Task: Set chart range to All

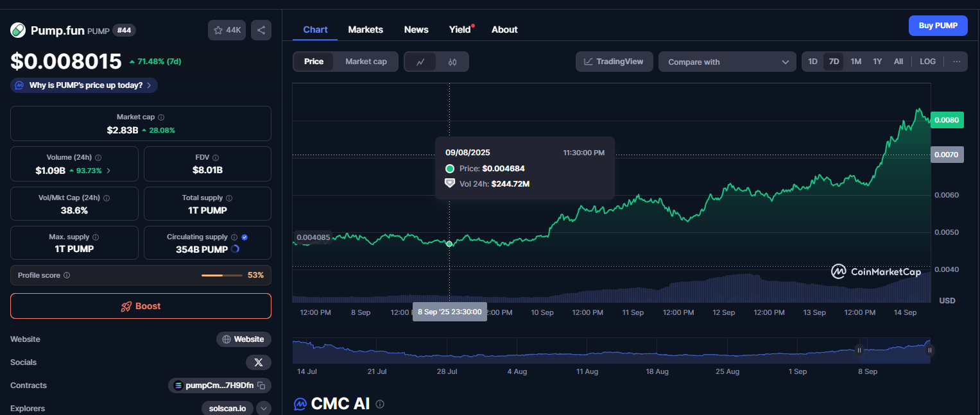Action: coord(898,62)
